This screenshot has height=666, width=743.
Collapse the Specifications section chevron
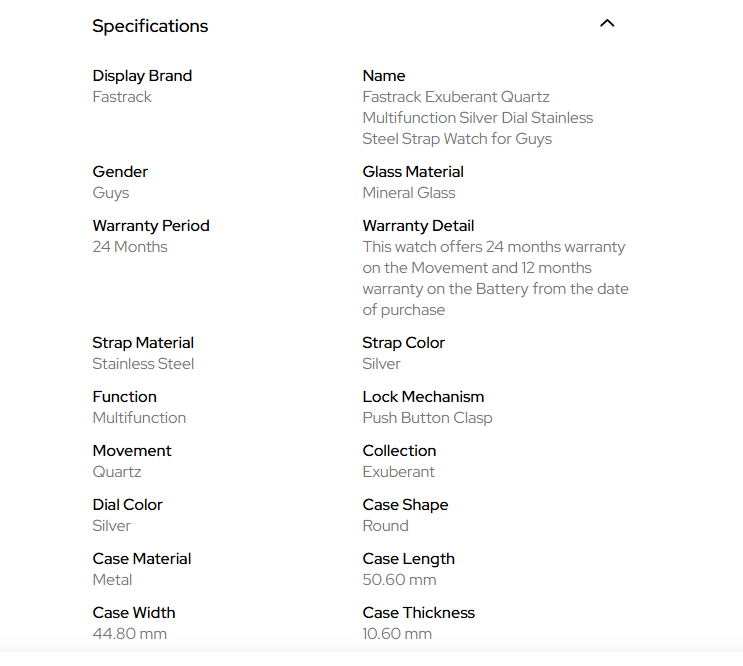tap(607, 23)
